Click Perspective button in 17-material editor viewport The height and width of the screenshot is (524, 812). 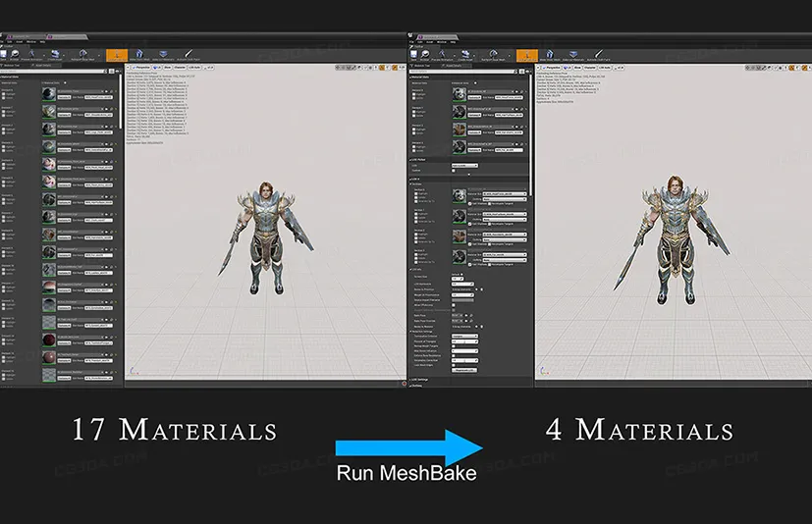click(141, 68)
